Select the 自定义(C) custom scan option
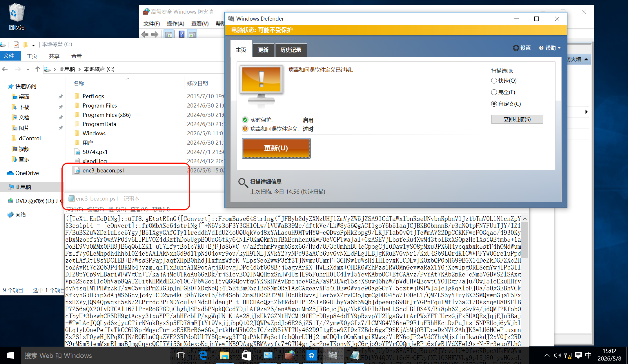Image resolution: width=628 pixels, height=364 pixels. coord(494,104)
